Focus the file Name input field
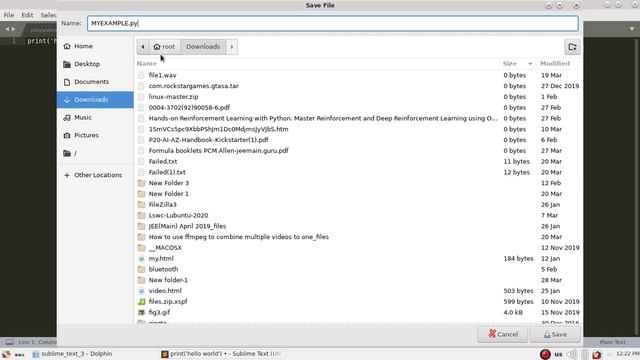 click(x=333, y=23)
